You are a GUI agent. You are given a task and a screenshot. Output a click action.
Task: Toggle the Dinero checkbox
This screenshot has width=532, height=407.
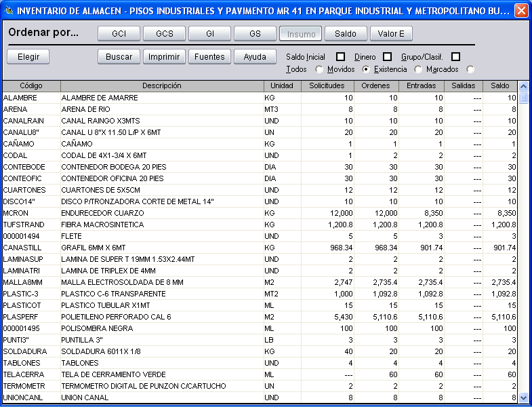(x=387, y=57)
